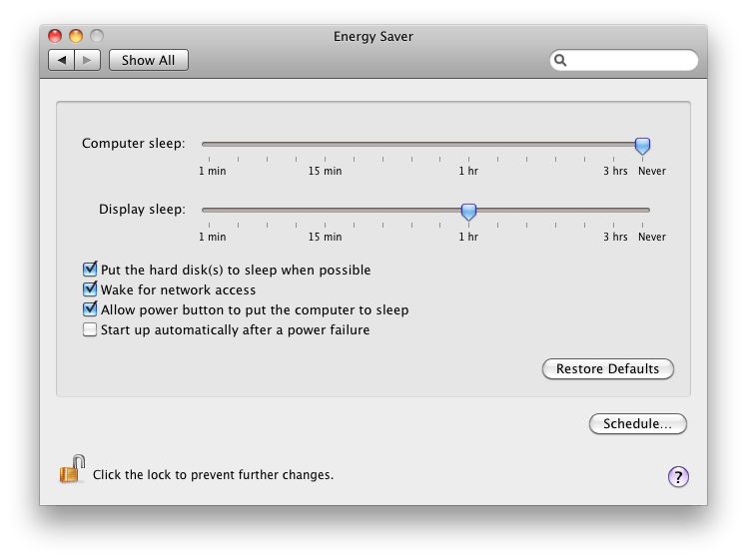Click the "1 min" label under Display sleep
Viewport: 747px width, 560px height.
click(212, 237)
